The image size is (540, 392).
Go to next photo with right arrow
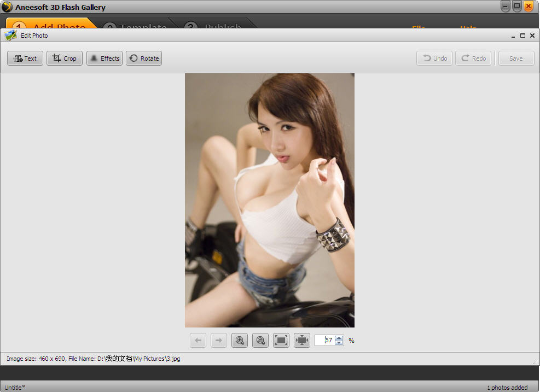pos(219,341)
